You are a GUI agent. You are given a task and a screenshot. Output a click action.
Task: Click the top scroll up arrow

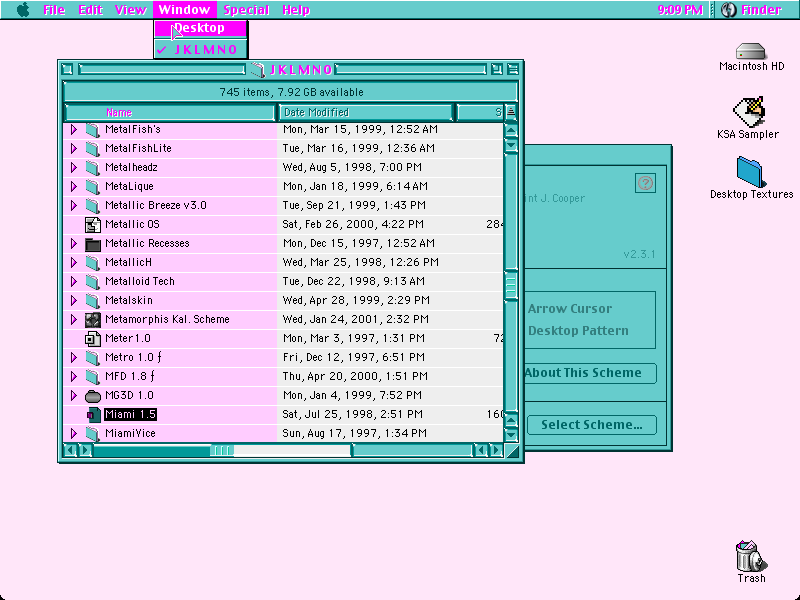[x=511, y=131]
